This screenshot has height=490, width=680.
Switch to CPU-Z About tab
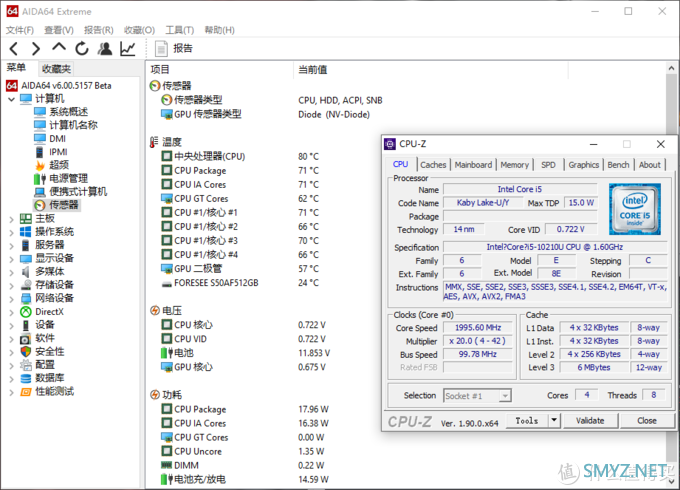pos(649,165)
